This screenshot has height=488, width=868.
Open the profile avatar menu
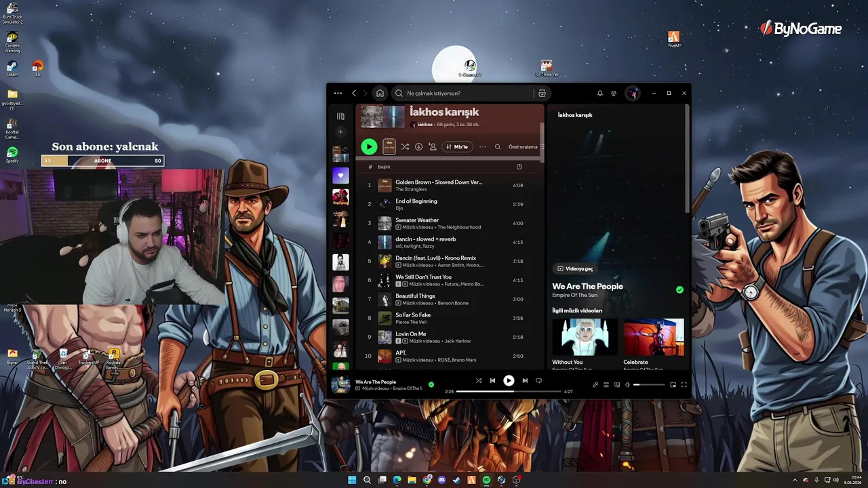coord(632,94)
